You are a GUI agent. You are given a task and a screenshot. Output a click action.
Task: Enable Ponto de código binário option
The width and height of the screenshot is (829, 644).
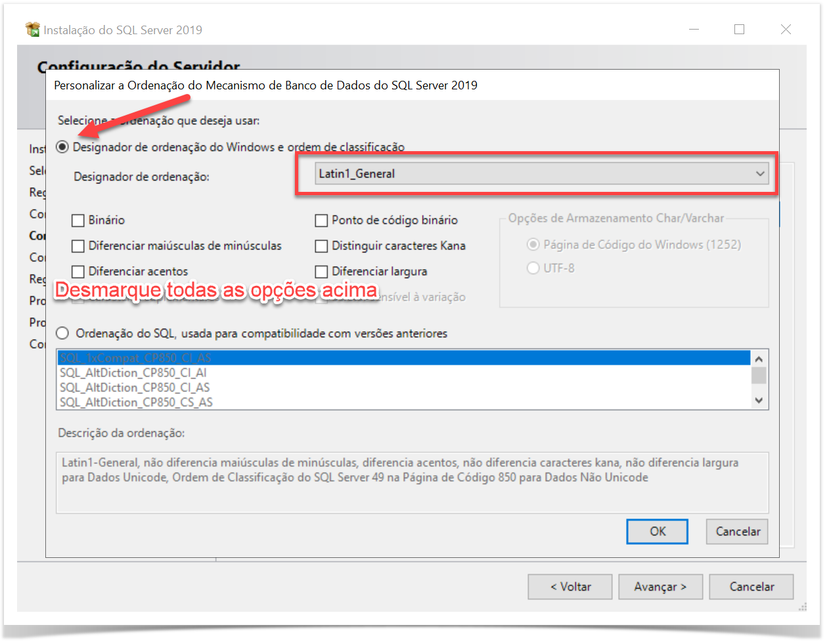pyautogui.click(x=321, y=220)
